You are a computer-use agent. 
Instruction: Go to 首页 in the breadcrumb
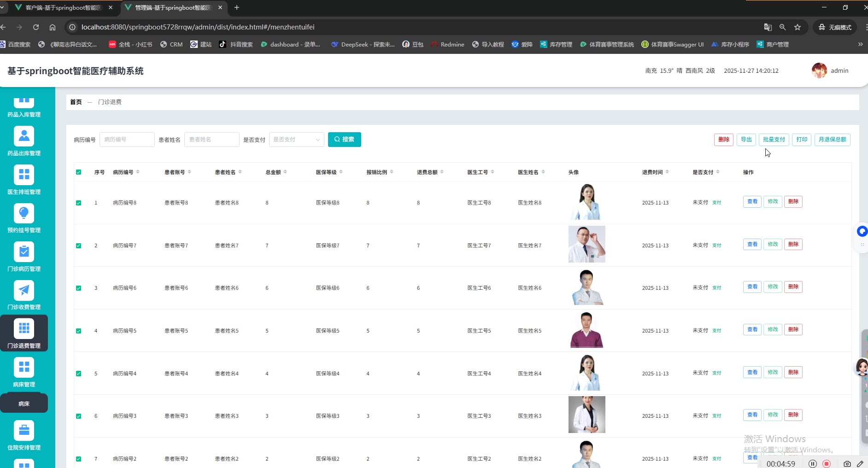76,102
